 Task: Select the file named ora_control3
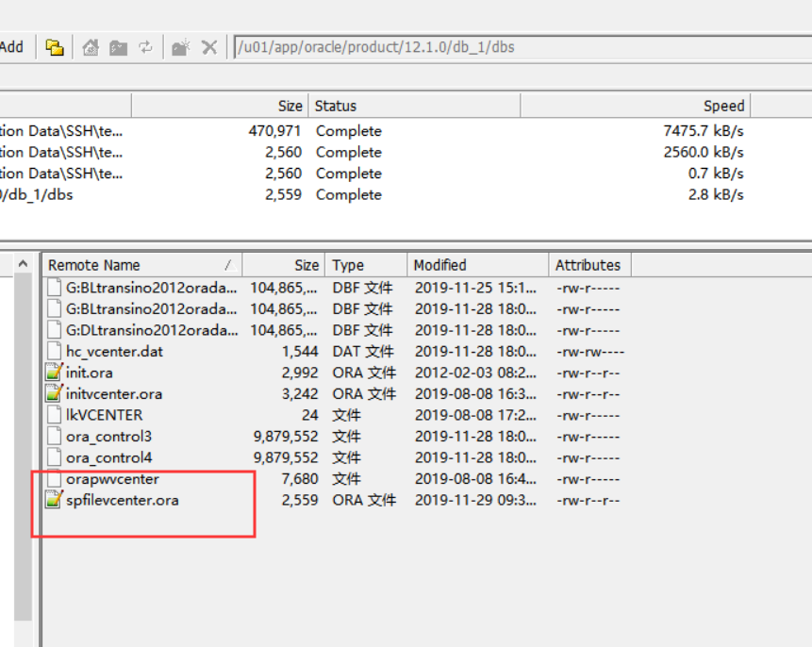[x=108, y=437]
